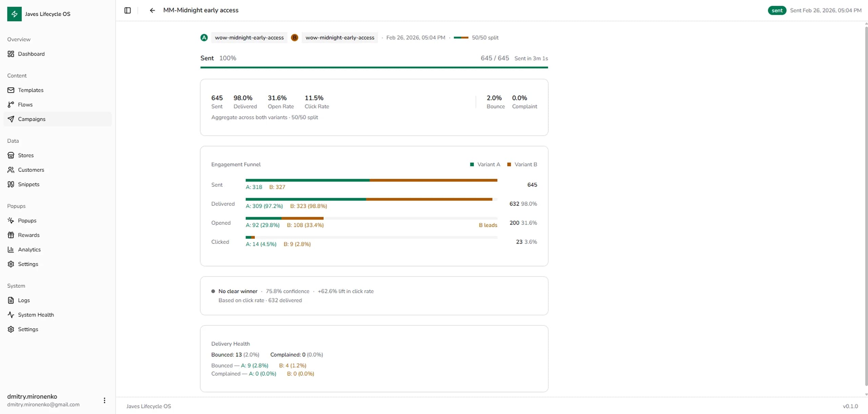Open Stores section
868x414 pixels.
[26, 155]
